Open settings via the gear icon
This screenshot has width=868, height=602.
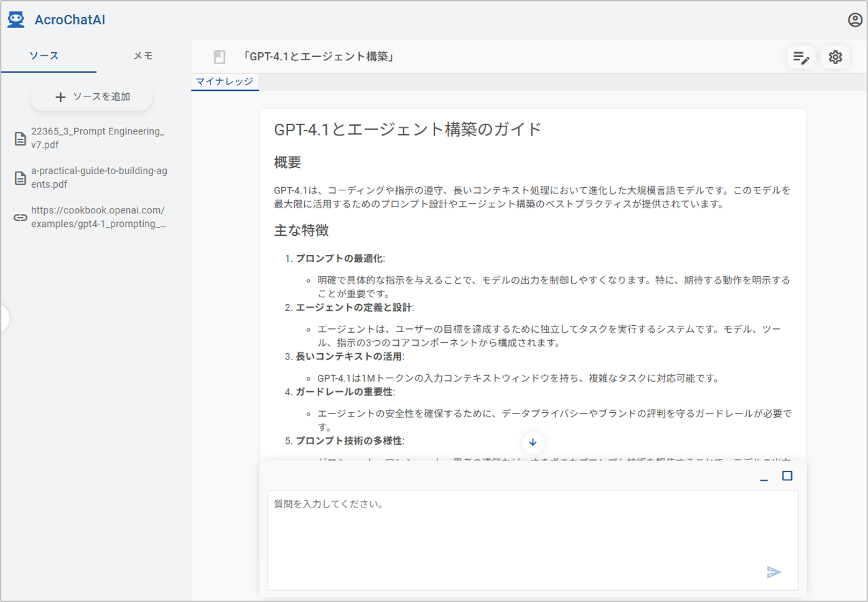pyautogui.click(x=835, y=57)
